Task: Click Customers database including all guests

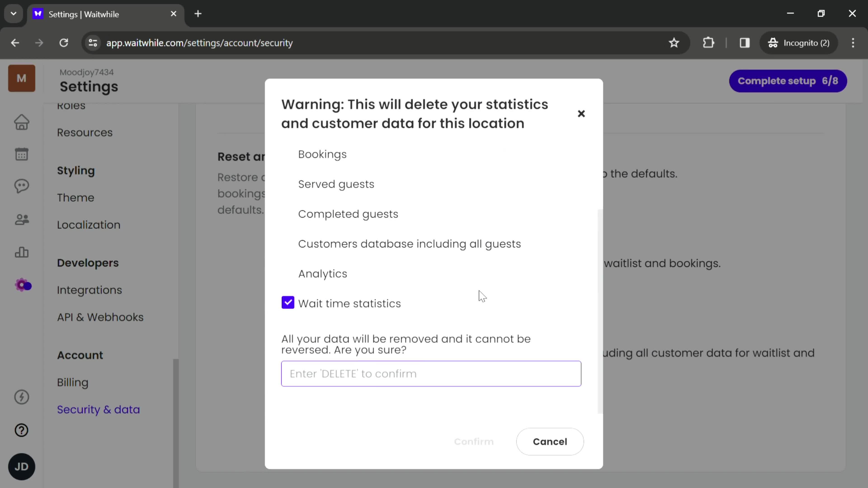Action: (x=409, y=244)
